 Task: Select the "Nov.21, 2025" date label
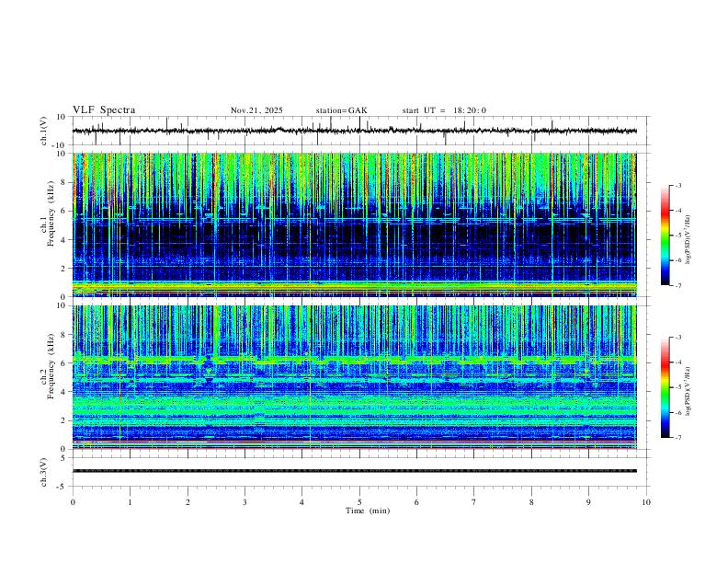256,110
